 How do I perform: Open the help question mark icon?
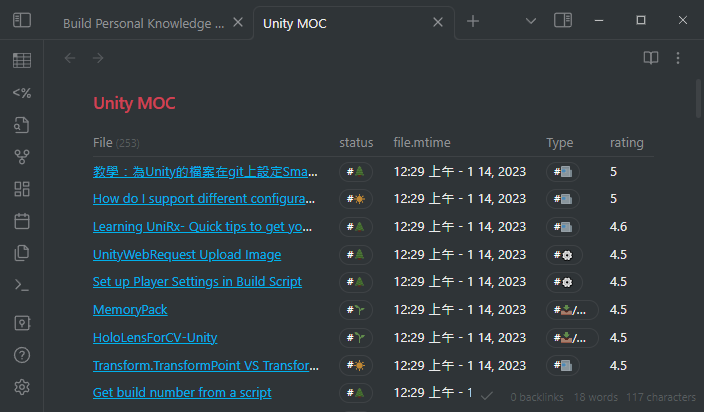click(22, 355)
